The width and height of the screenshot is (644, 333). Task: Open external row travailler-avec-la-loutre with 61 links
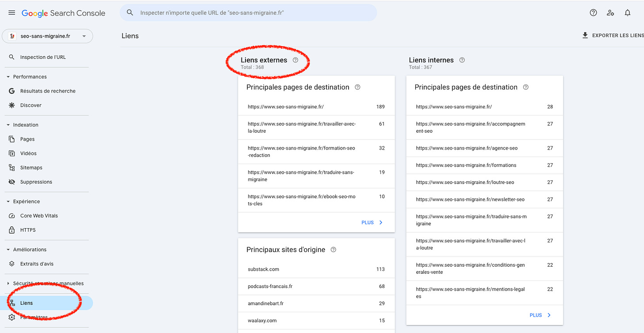[316, 127]
